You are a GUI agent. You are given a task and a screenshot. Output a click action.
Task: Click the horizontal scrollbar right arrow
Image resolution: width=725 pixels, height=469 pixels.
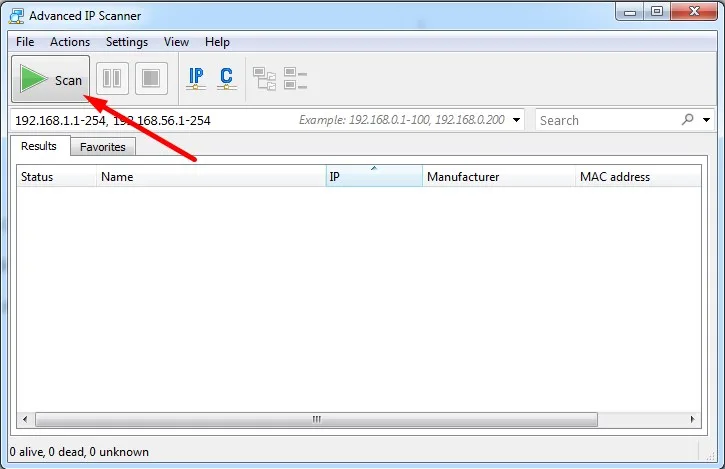click(x=692, y=420)
